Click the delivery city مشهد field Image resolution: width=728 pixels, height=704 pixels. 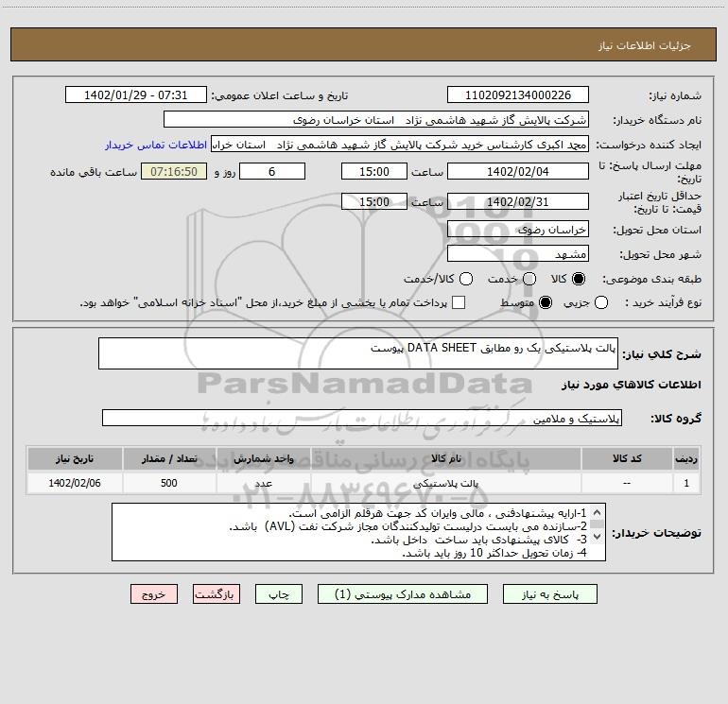tap(518, 254)
